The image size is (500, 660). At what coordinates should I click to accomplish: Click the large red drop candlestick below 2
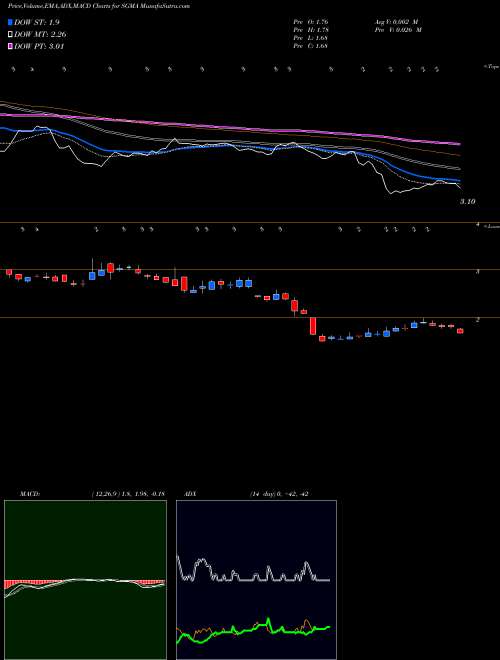point(313,326)
